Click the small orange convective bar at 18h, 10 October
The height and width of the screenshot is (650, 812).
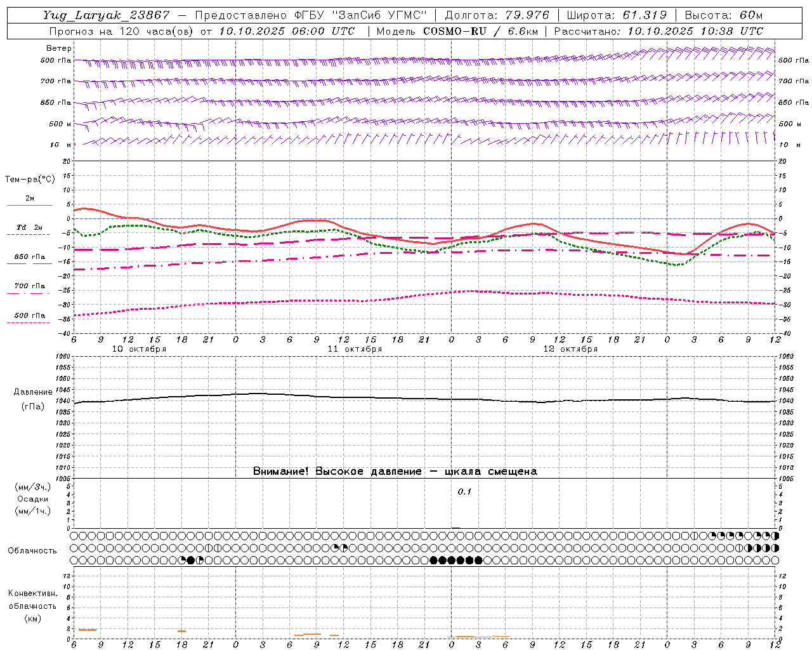tap(181, 631)
